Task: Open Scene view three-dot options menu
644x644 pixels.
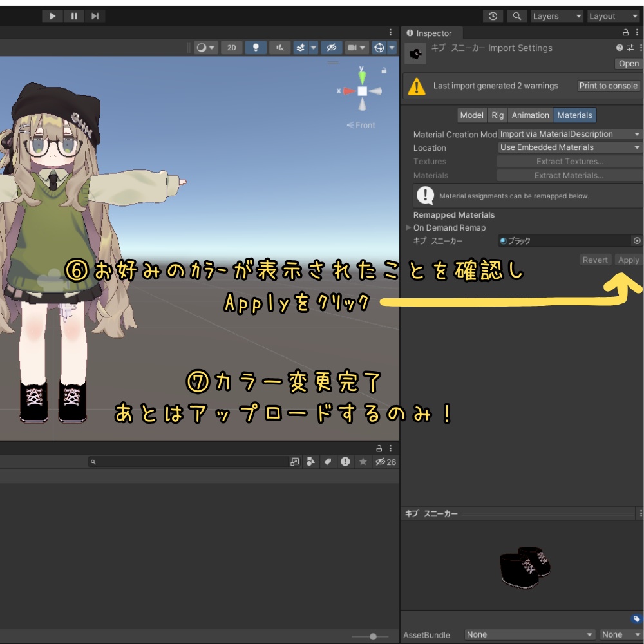Action: coord(390,32)
